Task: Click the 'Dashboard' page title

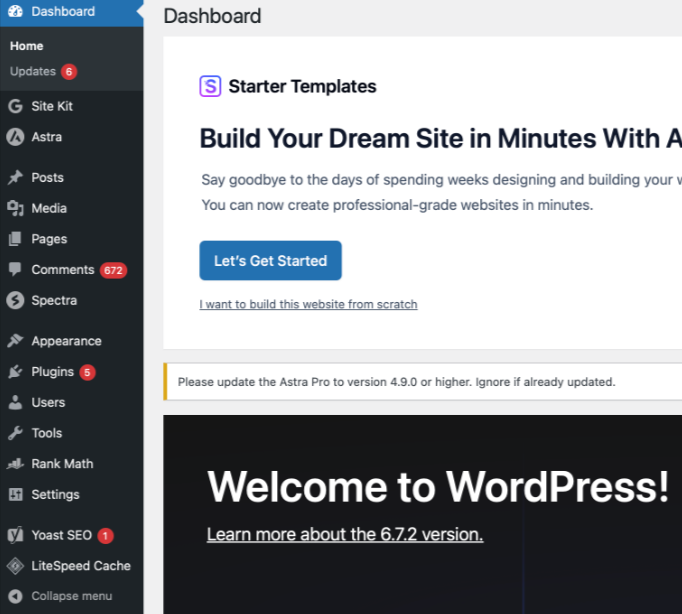Action: [212, 16]
